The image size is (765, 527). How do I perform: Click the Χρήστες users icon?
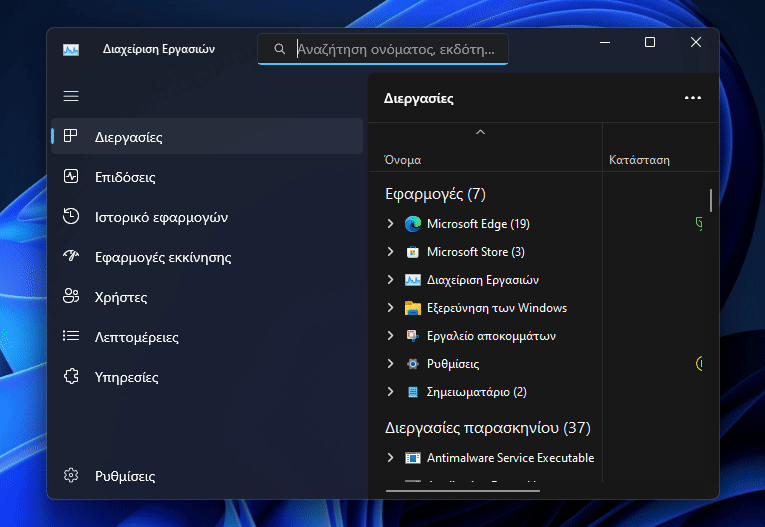(x=71, y=296)
